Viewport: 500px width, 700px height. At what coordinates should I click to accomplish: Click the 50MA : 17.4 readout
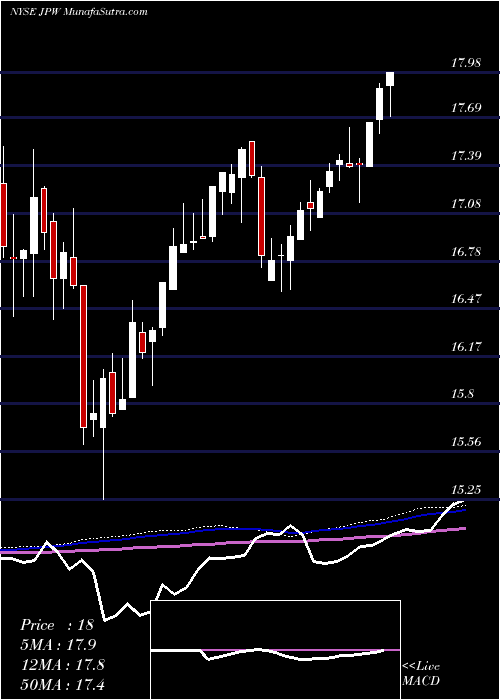coord(62,684)
